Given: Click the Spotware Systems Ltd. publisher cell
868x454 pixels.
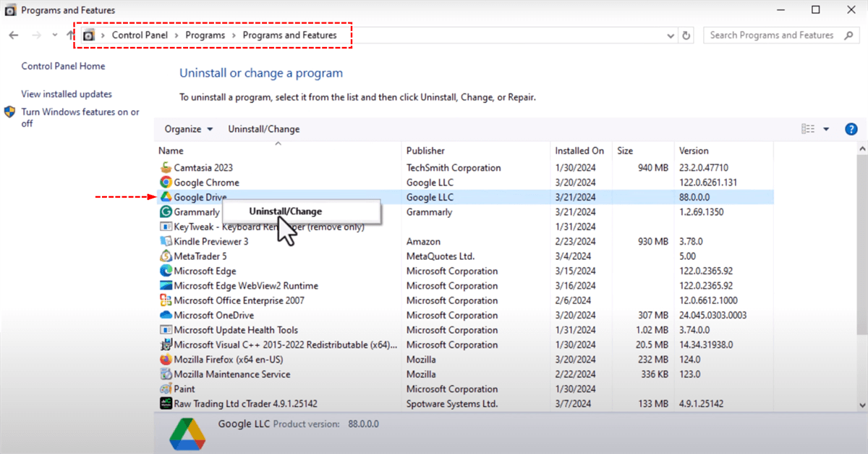Looking at the screenshot, I should coord(452,403).
